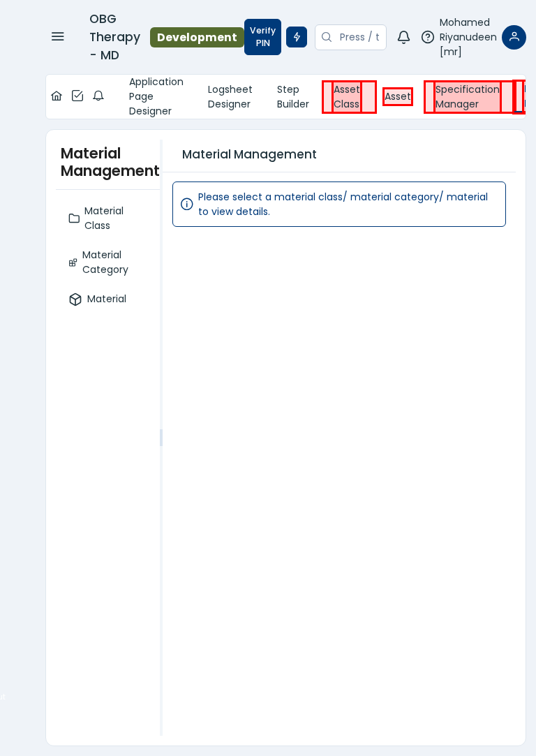Open the hamburger navigation menu
The height and width of the screenshot is (756, 536).
(x=58, y=37)
